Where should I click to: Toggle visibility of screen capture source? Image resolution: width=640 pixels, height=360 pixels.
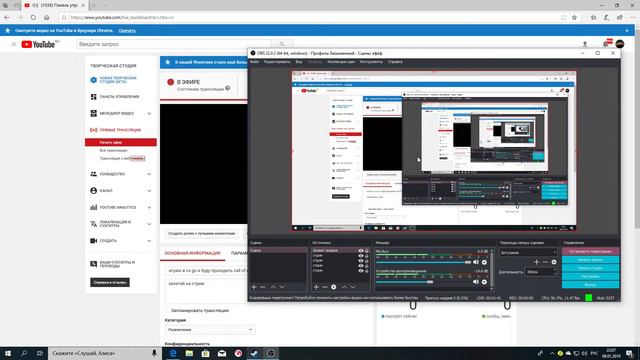pyautogui.click(x=361, y=251)
